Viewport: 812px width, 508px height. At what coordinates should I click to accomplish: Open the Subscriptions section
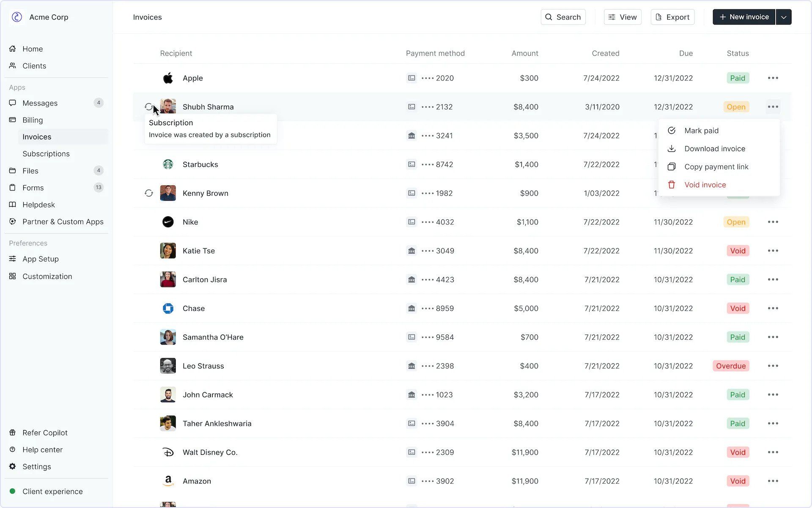tap(46, 153)
